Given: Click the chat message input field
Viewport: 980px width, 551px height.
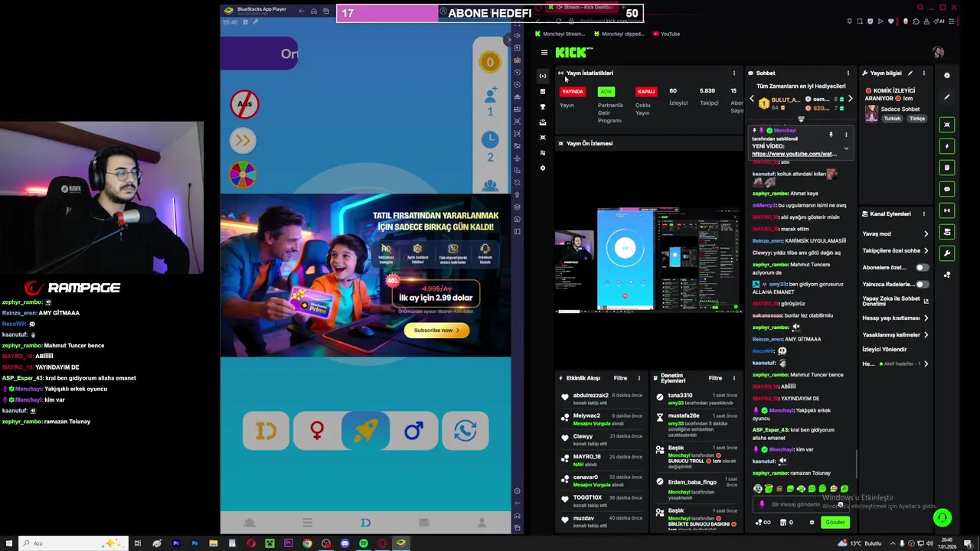Looking at the screenshot, I should click(800, 504).
